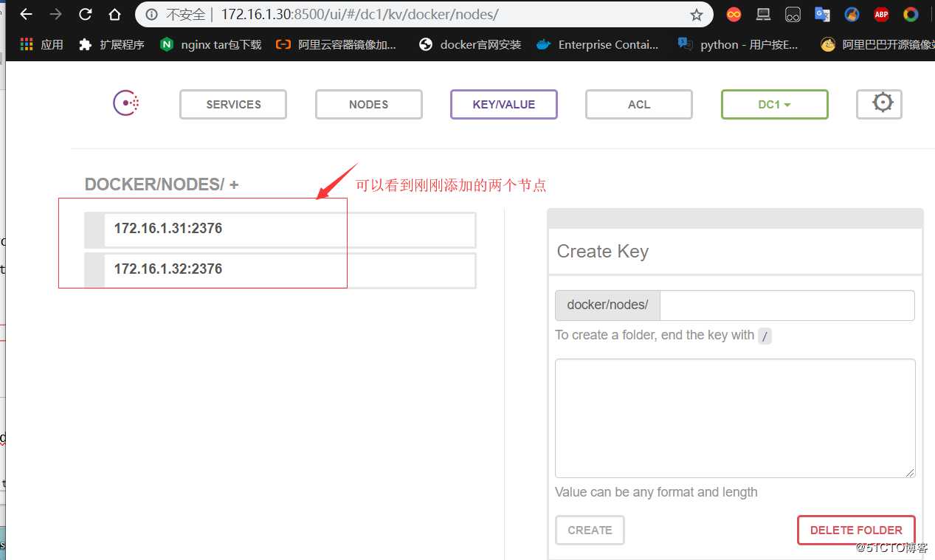935x560 pixels.
Task: Click the DOCKER/NODES/ breadcrumb heading
Action: pos(154,184)
